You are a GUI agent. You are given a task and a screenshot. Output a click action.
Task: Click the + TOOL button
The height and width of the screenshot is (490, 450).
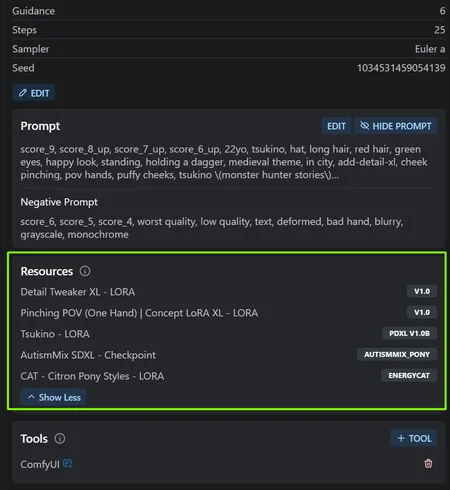414,438
